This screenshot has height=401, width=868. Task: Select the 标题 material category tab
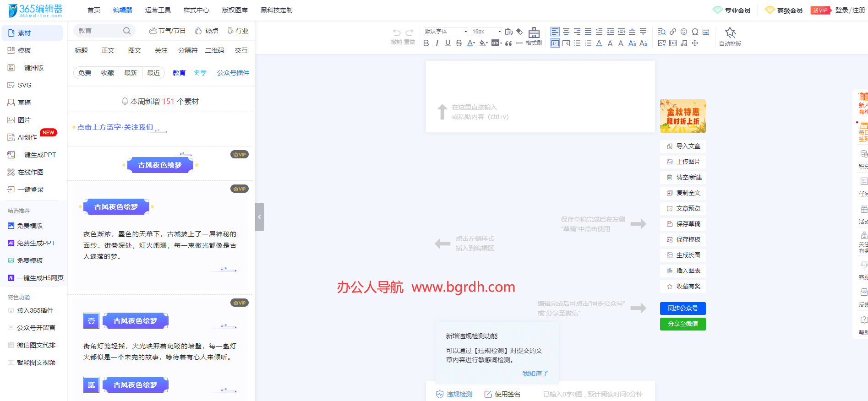pos(81,50)
